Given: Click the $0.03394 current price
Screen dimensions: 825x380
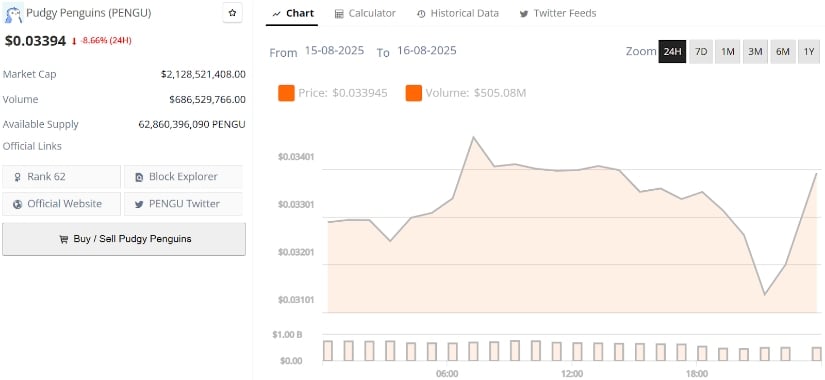Looking at the screenshot, I should (35, 41).
